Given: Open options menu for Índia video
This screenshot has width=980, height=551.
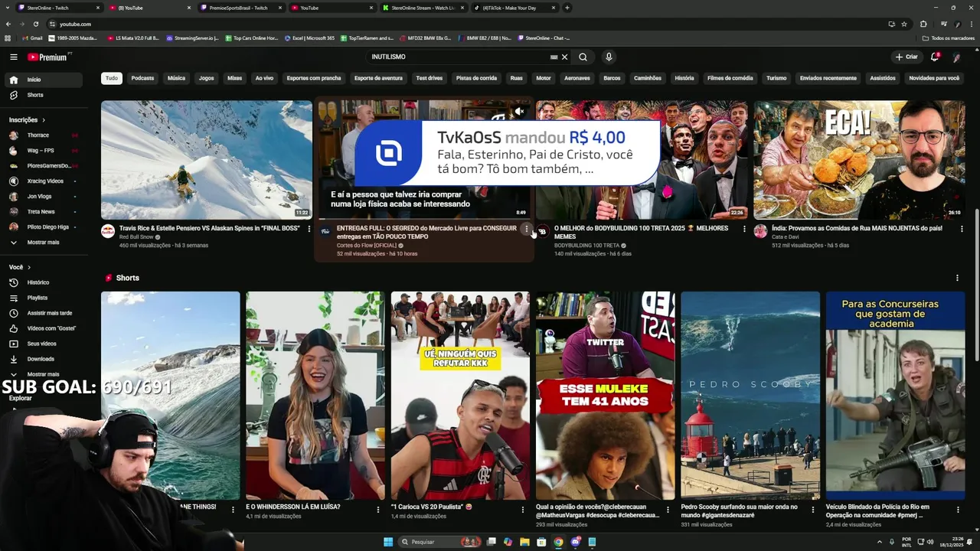Looking at the screenshot, I should point(962,229).
